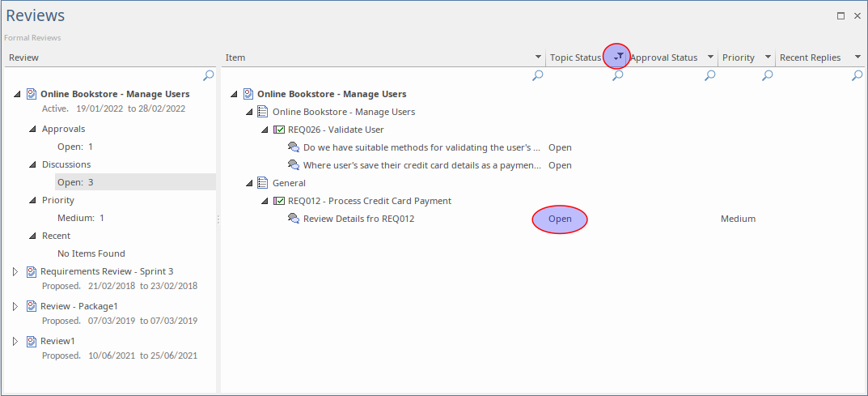Image resolution: width=868 pixels, height=396 pixels.
Task: Click the Priority column header
Action: (x=738, y=57)
